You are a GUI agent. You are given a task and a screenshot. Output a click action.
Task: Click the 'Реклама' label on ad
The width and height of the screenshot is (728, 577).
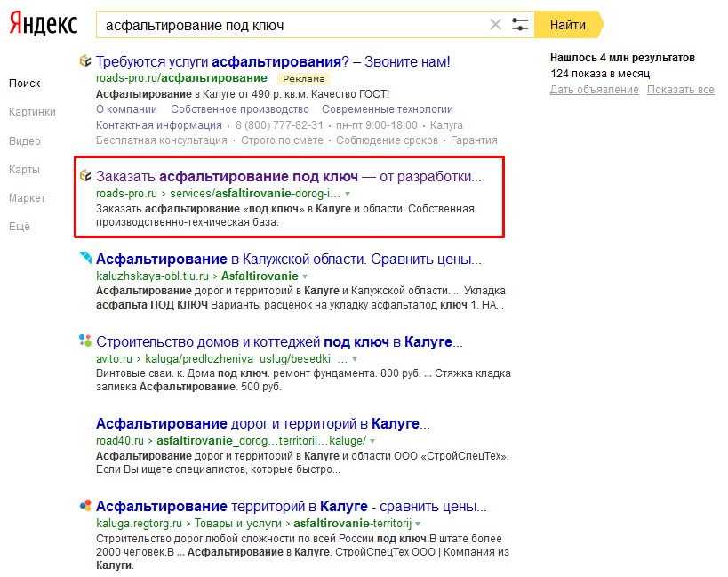(304, 79)
